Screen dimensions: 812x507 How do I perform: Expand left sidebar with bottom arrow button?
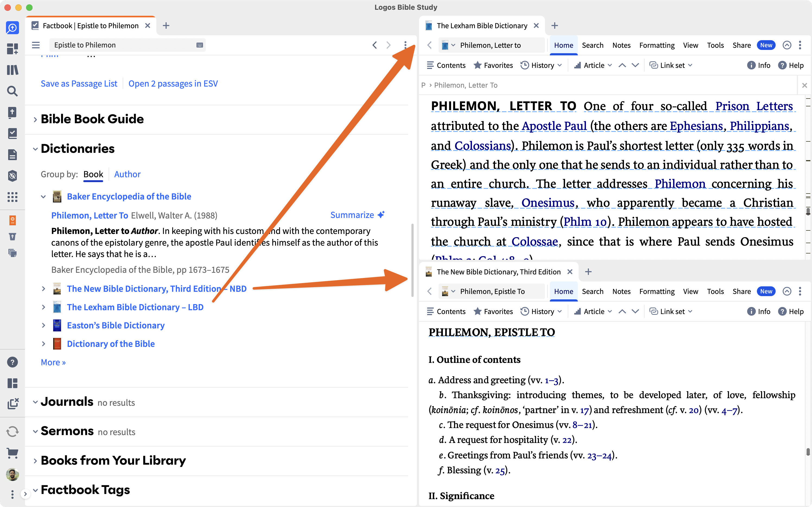point(25,494)
